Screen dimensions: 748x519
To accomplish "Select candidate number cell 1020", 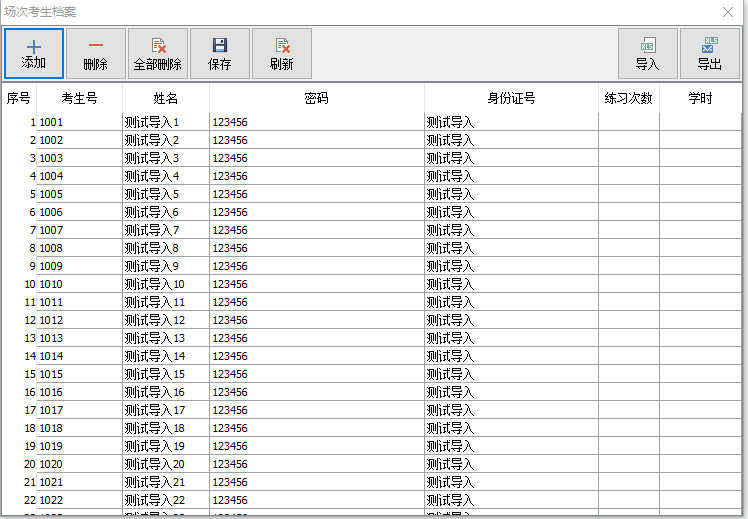I will [x=79, y=464].
